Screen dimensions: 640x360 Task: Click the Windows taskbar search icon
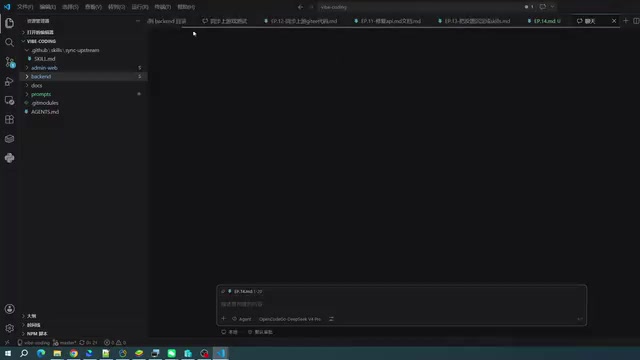[24, 353]
